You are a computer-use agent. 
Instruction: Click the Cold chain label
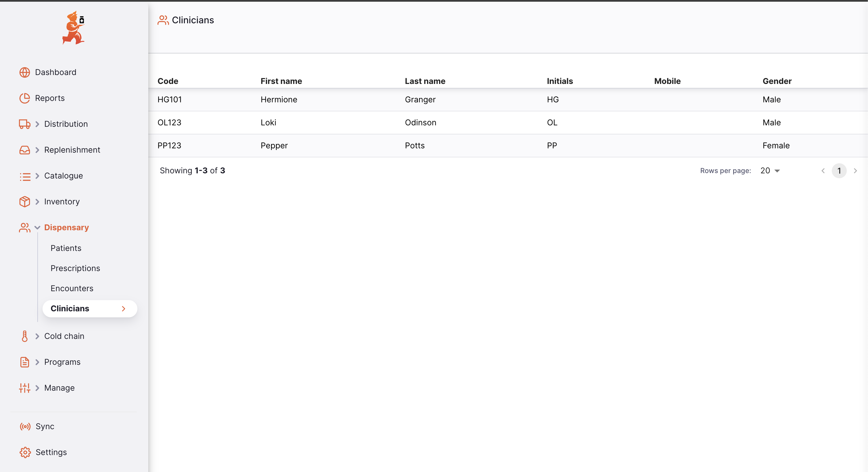(x=64, y=336)
